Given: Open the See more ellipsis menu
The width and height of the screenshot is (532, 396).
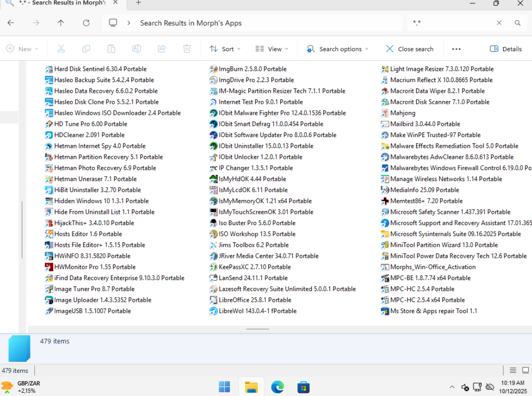Looking at the screenshot, I should pos(456,49).
